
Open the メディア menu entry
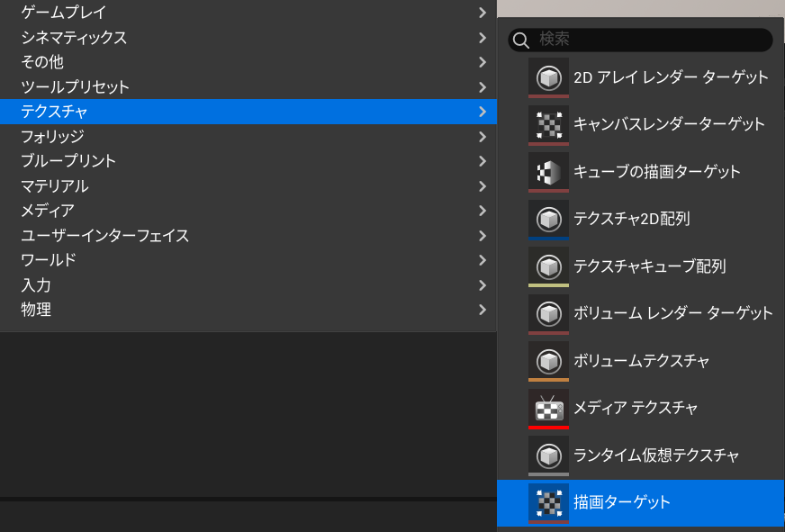pyautogui.click(x=248, y=211)
